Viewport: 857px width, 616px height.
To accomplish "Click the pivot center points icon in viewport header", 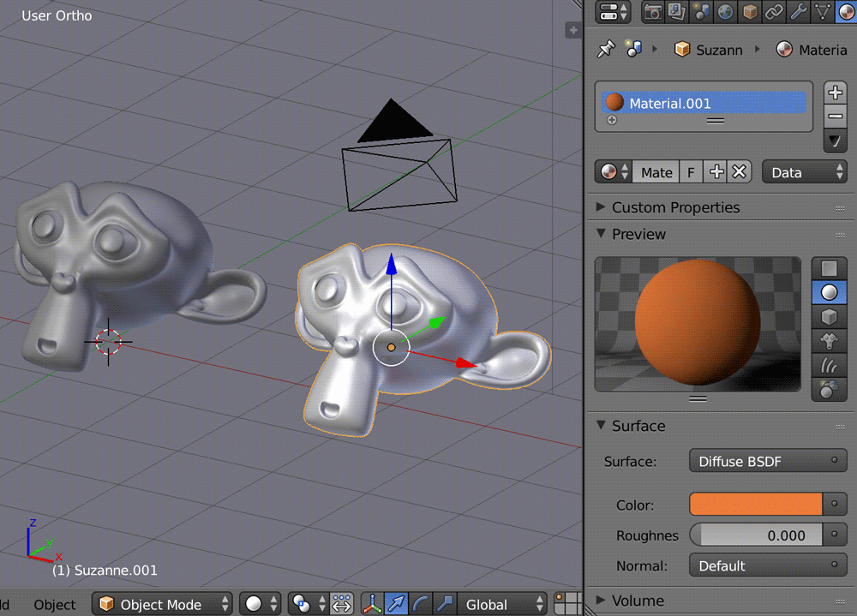I will (342, 604).
